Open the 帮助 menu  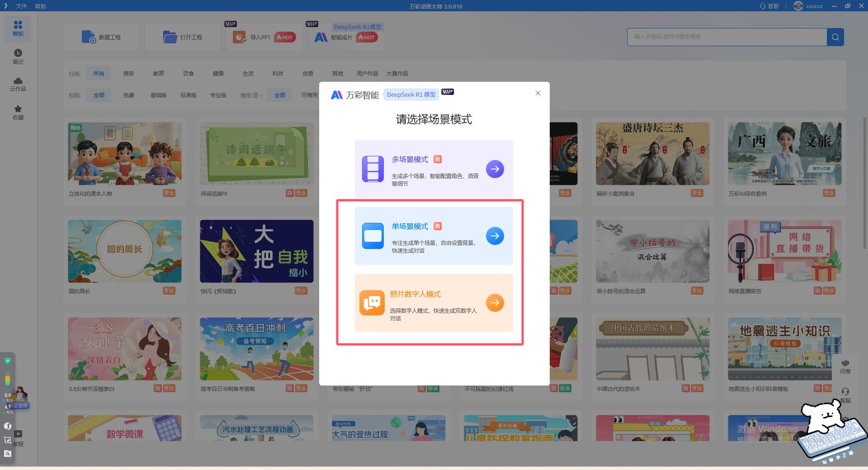pos(40,6)
